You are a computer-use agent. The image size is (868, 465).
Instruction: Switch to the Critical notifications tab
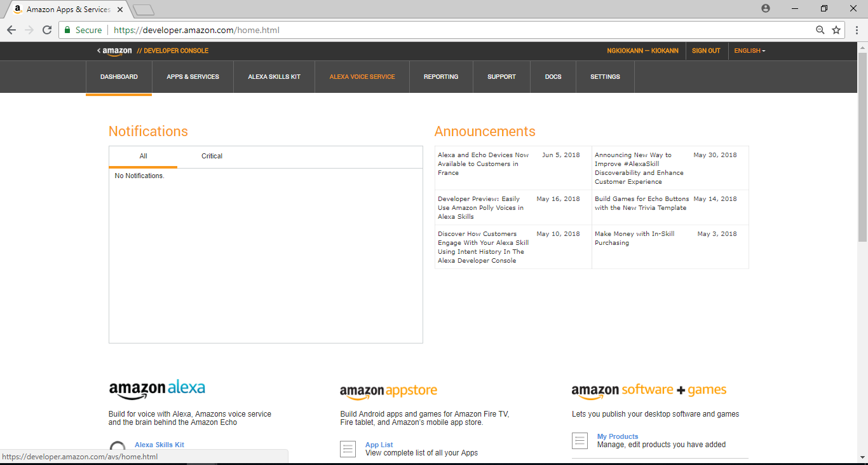[x=212, y=156]
